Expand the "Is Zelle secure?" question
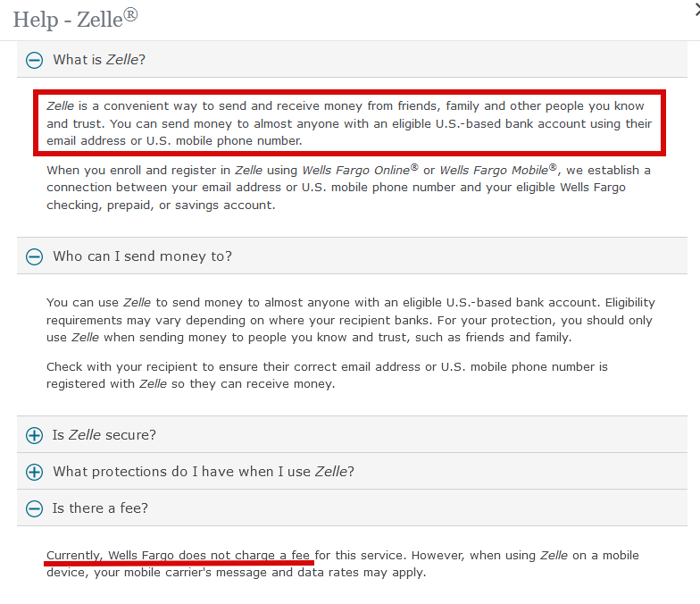The image size is (700, 604). (352, 434)
